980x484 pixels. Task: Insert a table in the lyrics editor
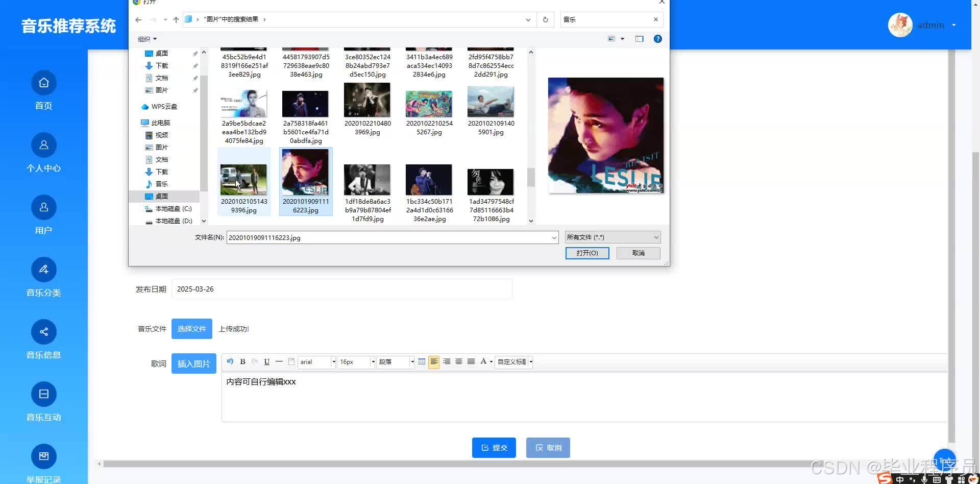click(422, 361)
